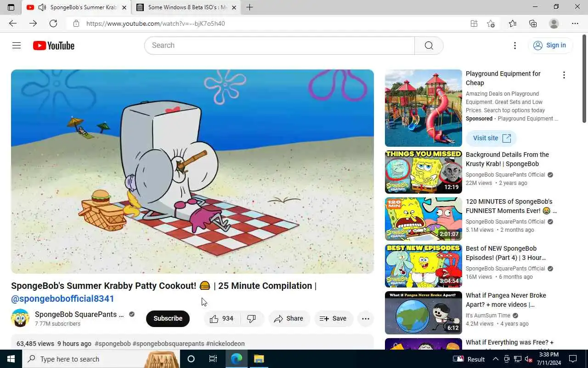
Task: Close the Windows 8 Beta ISO's tab
Action: coord(234,7)
